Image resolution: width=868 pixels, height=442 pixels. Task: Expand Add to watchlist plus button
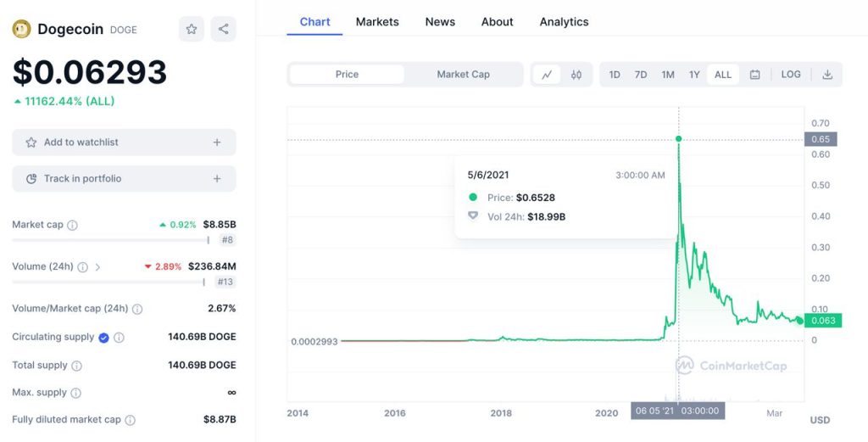coord(217,143)
